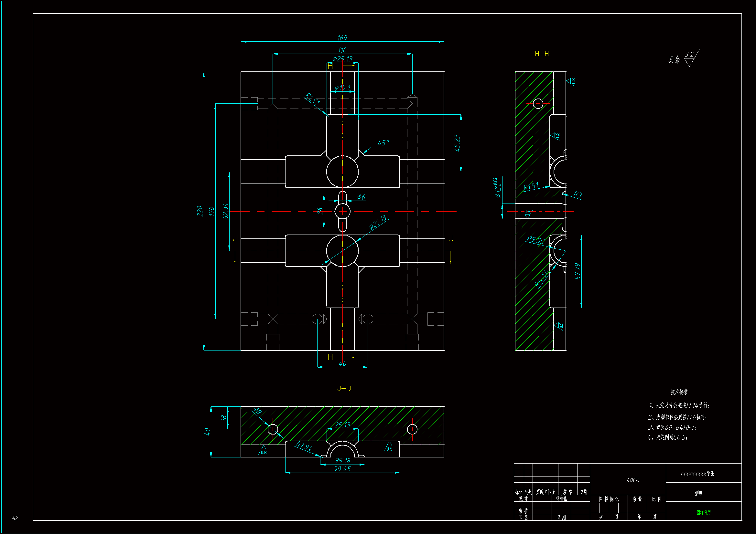The height and width of the screenshot is (534, 756).
Task: Select the 45.23 vertical dimension text
Action: coord(457,143)
